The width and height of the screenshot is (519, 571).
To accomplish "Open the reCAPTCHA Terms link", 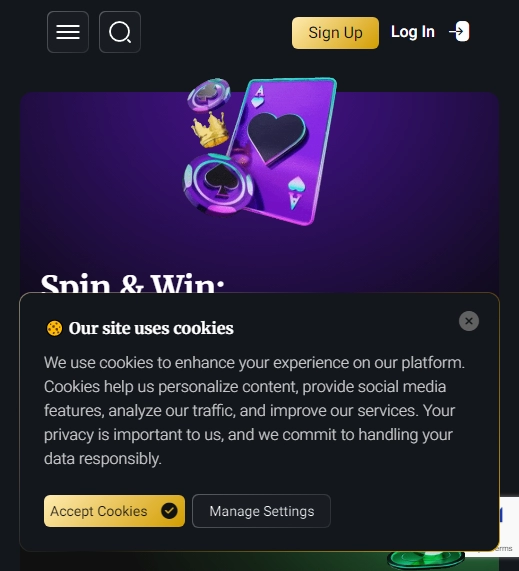I will click(506, 548).
